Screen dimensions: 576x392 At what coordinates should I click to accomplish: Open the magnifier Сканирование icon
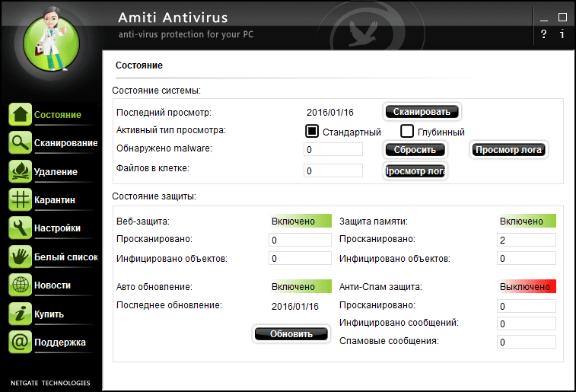pos(20,142)
